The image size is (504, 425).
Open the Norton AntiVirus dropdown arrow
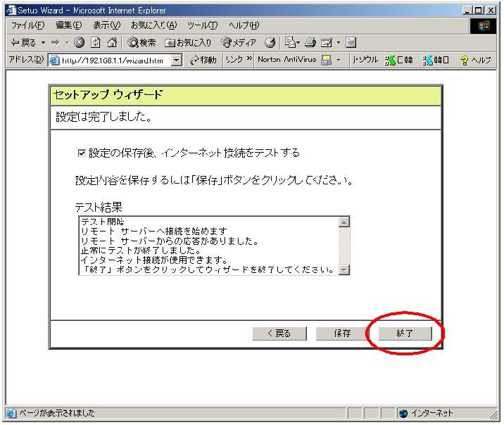click(339, 61)
